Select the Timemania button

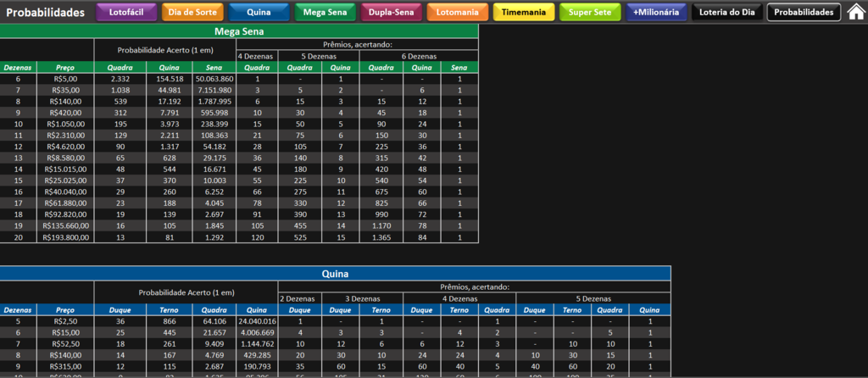click(x=524, y=12)
